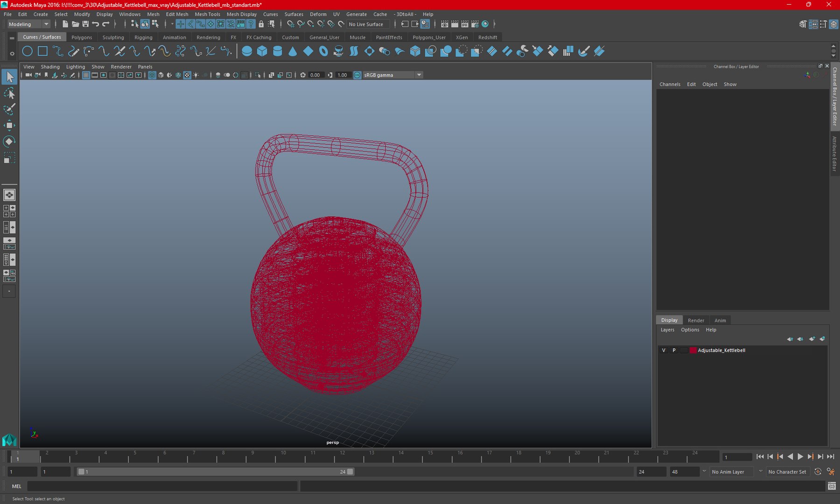Create a NURBS square from shelf
Viewport: 840px width, 504px height.
click(43, 51)
